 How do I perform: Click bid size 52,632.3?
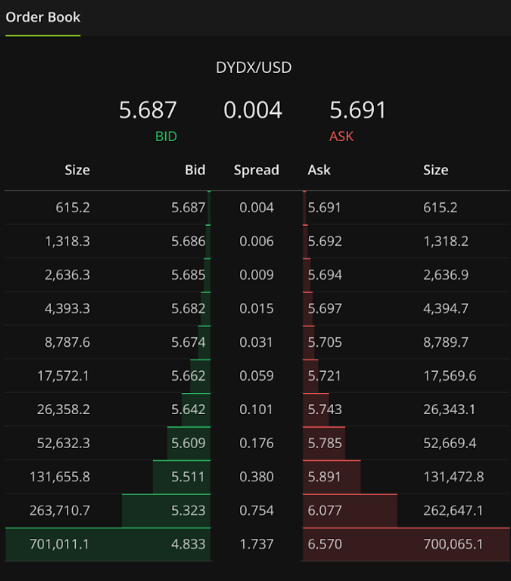[x=63, y=443]
